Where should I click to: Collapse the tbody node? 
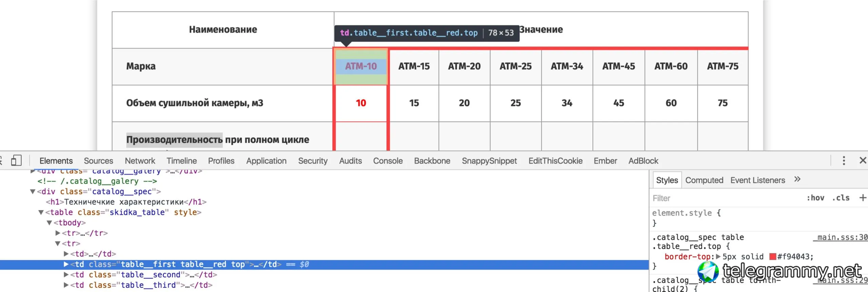coord(50,223)
